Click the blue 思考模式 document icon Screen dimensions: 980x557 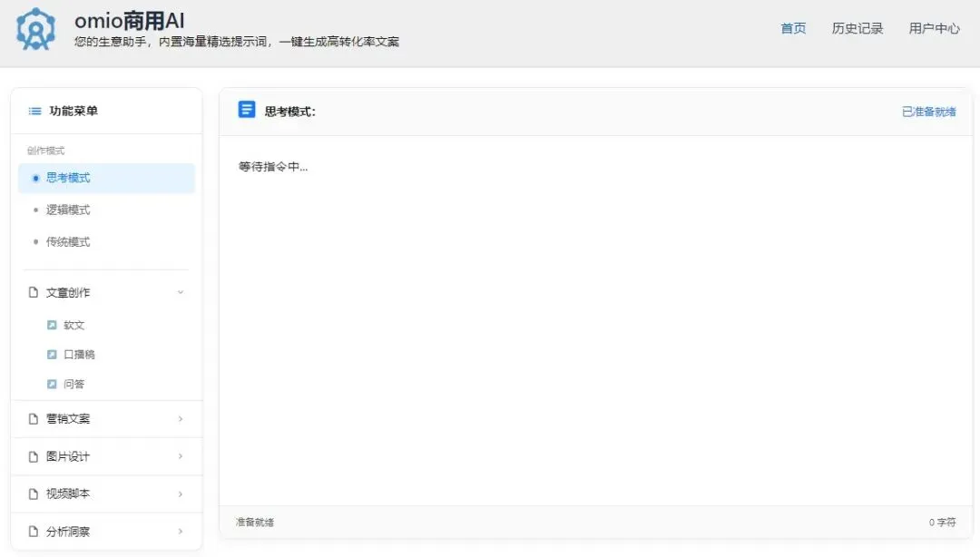pos(246,109)
